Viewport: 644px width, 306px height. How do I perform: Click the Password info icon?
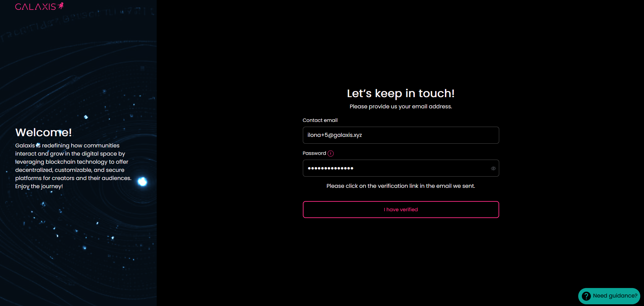[331, 154]
